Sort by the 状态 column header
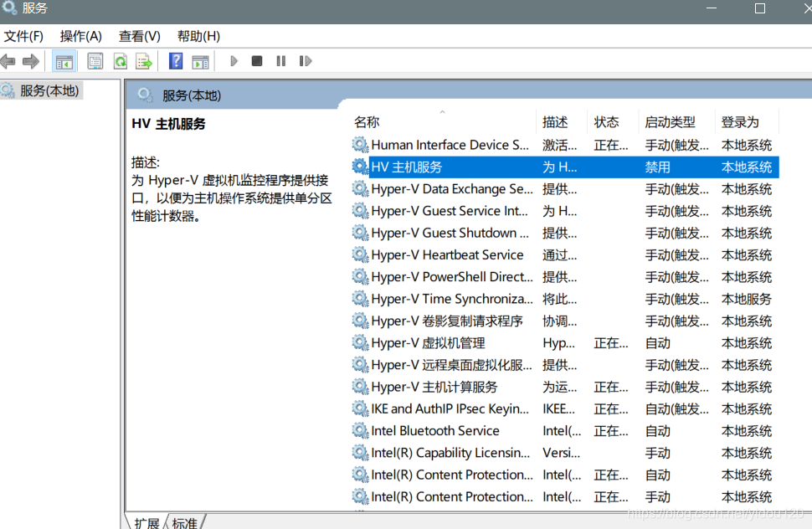The width and height of the screenshot is (812, 529). (x=613, y=122)
